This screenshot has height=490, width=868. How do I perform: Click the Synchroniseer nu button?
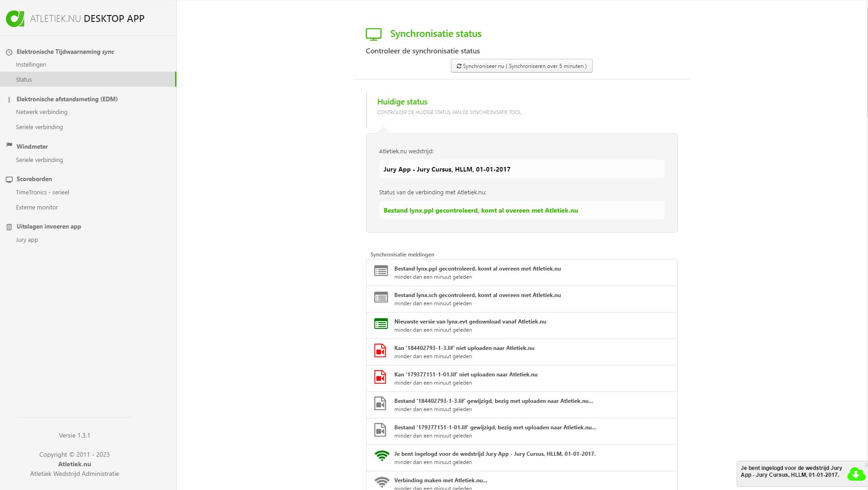[522, 66]
